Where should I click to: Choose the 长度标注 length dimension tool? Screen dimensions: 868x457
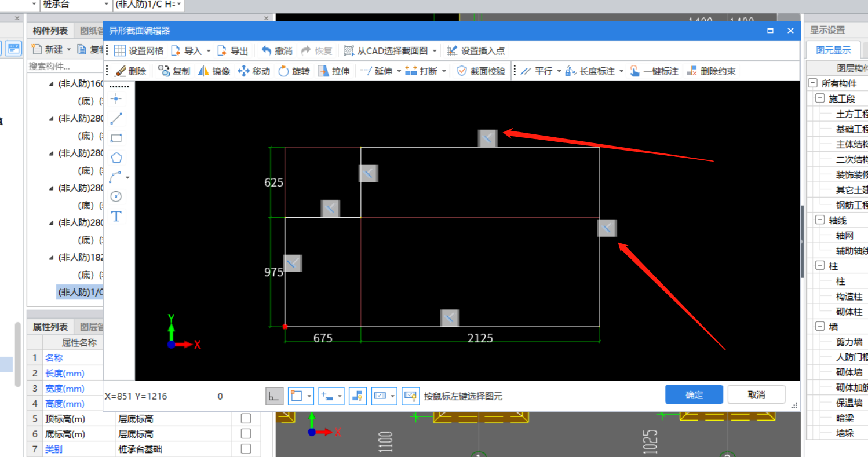tap(590, 71)
